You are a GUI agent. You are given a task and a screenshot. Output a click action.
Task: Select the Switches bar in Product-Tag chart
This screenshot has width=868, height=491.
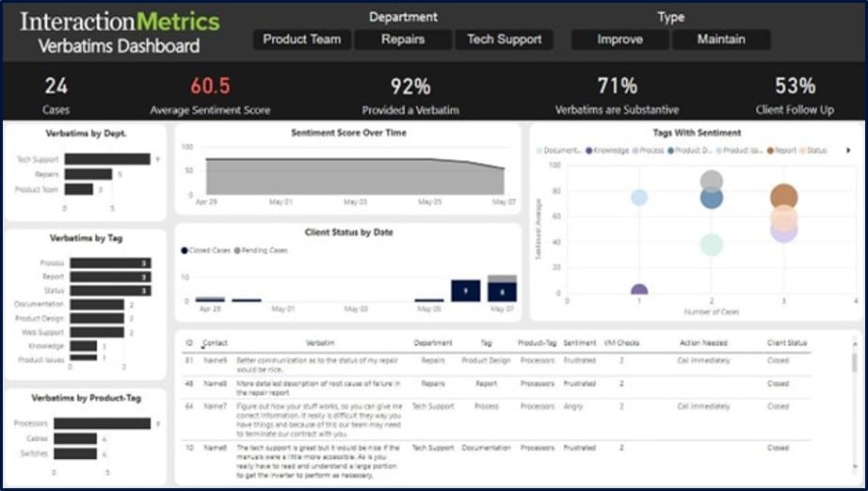coord(75,453)
